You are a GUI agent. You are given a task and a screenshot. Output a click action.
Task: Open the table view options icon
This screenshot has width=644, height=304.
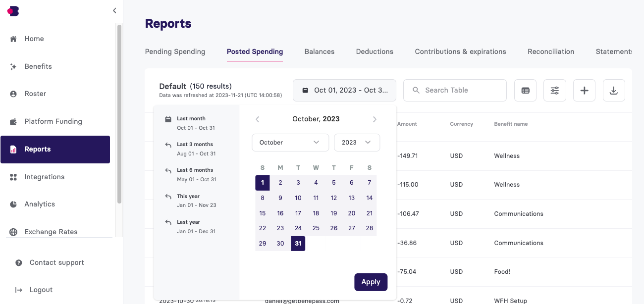coord(525,91)
